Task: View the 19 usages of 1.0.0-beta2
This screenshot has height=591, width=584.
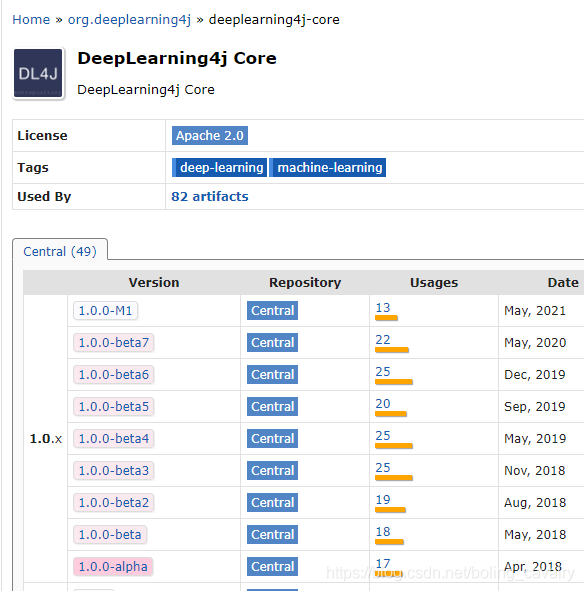Action: click(383, 500)
